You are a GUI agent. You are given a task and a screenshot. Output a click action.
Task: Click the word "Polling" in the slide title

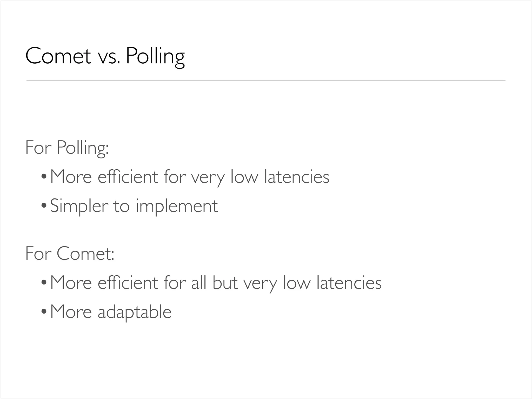pyautogui.click(x=155, y=57)
